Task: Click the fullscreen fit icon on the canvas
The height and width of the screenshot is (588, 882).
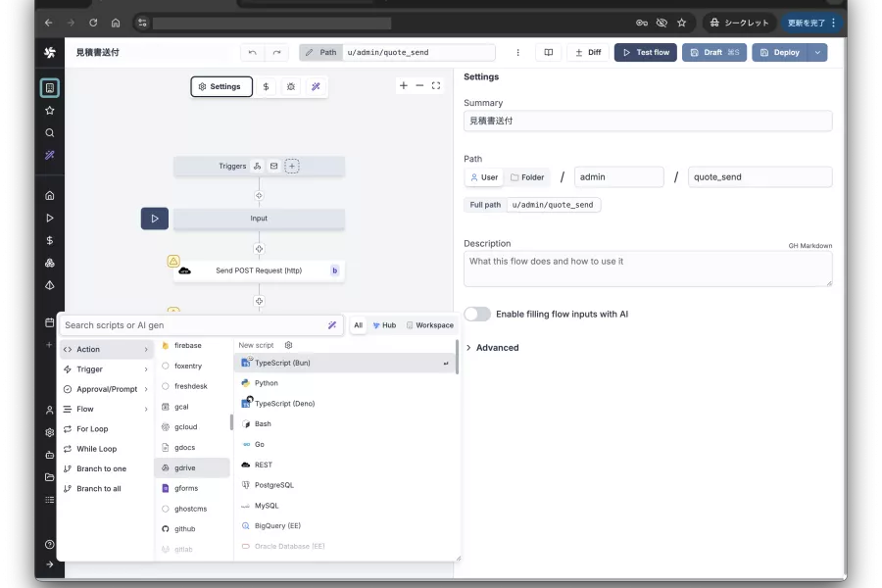Action: [x=436, y=85]
